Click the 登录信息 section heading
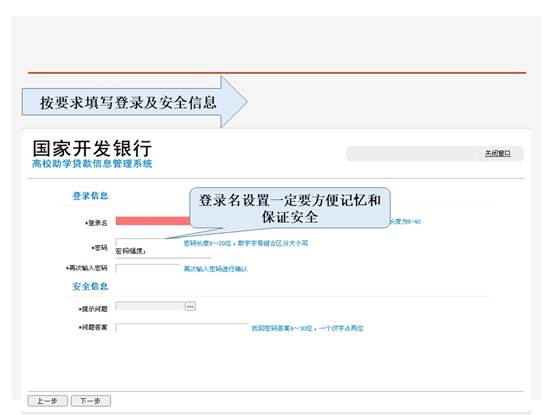 pyautogui.click(x=90, y=196)
